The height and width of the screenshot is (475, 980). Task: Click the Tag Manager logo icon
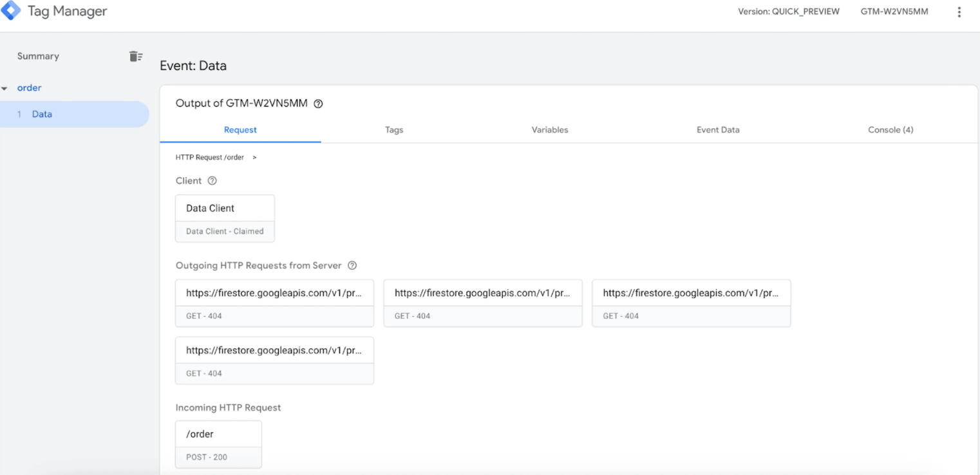pyautogui.click(x=11, y=11)
